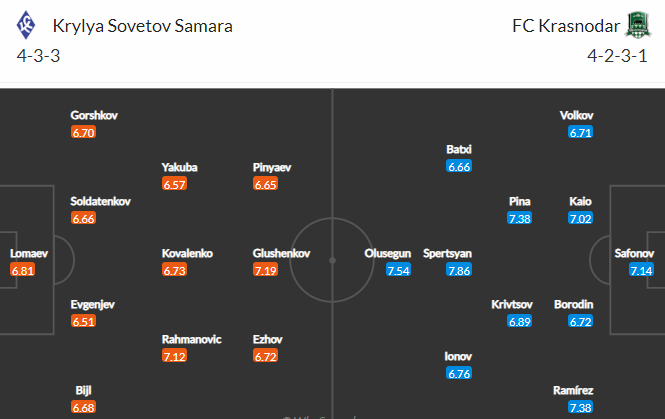The width and height of the screenshot is (665, 419).
Task: Select player Olusegun
Action: [388, 254]
